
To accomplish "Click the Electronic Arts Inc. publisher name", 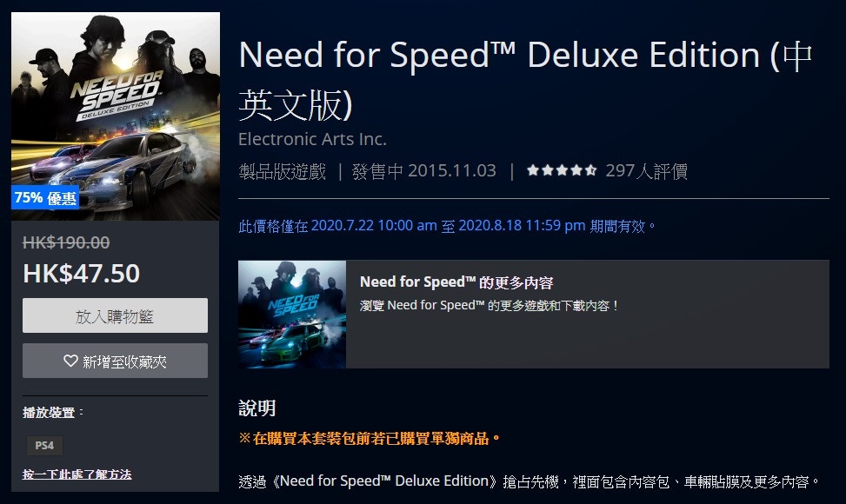I will (312, 139).
